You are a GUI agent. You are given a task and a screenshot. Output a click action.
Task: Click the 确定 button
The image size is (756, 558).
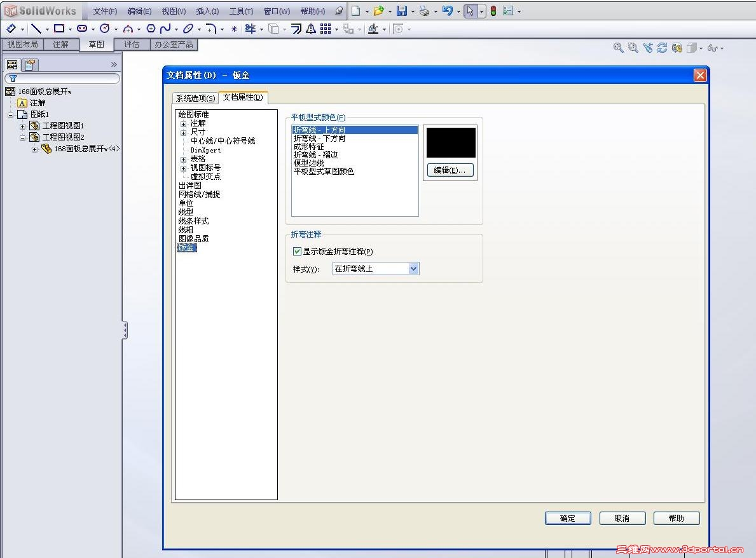click(568, 518)
